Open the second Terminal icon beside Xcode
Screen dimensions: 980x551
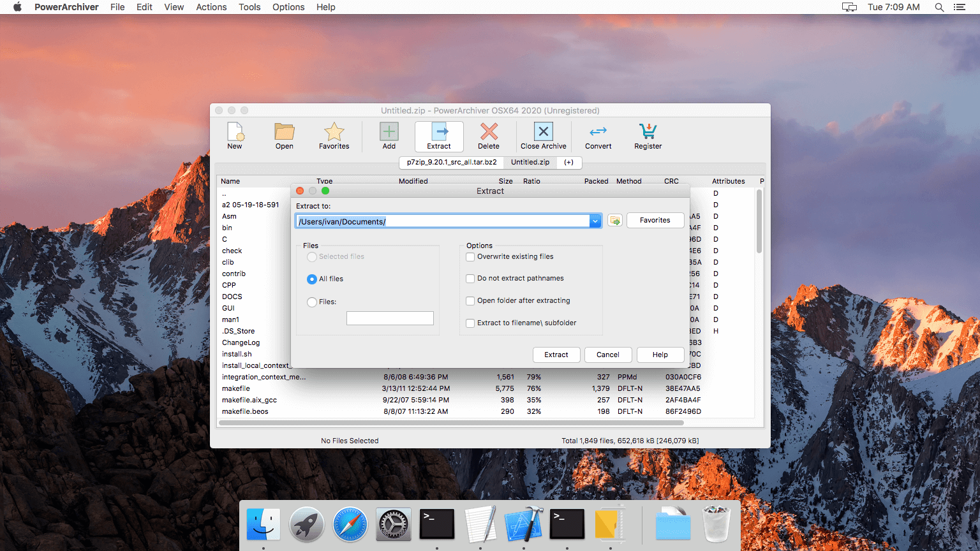(x=567, y=525)
